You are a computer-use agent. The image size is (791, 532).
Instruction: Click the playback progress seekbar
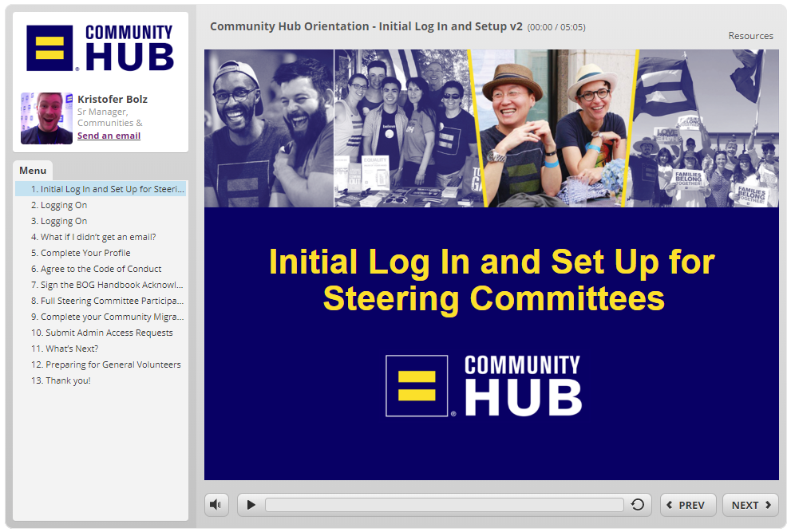coord(445,505)
